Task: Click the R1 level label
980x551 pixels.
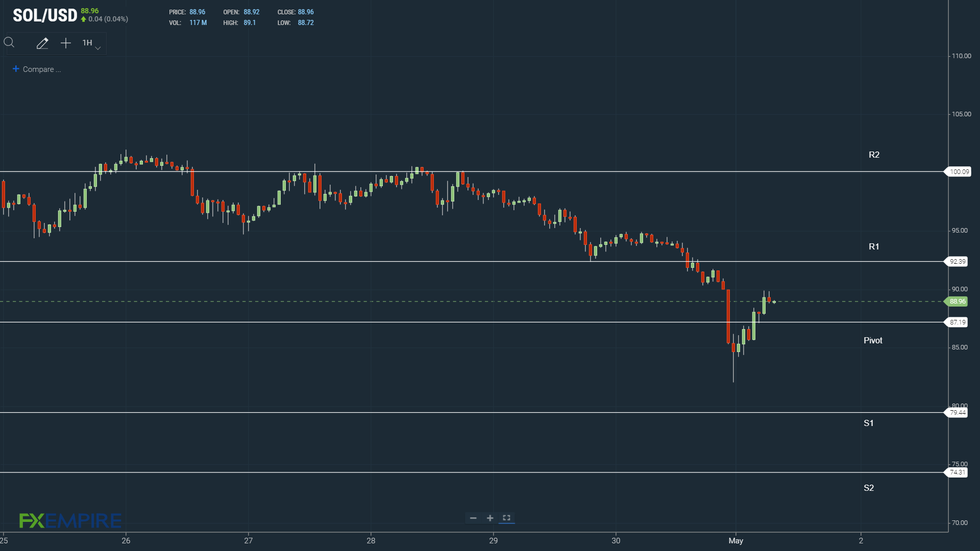Action: (x=874, y=246)
